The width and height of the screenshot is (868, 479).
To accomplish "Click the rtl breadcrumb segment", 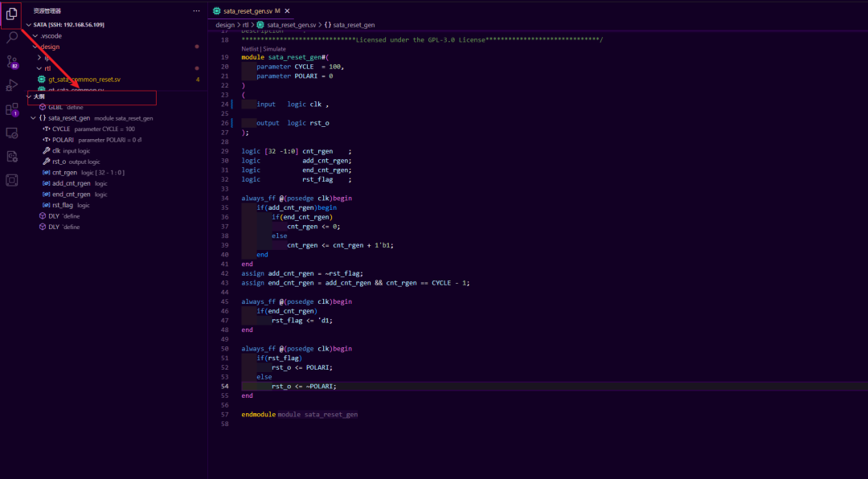I will click(247, 25).
